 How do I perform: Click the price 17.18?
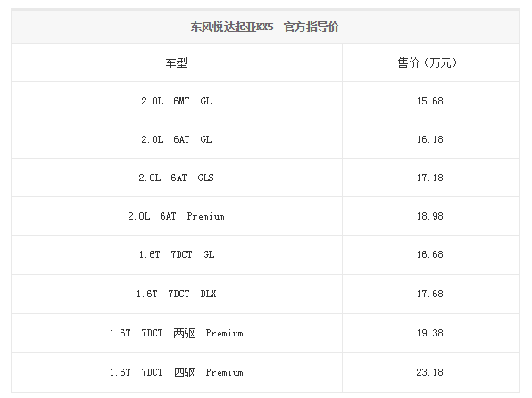430,178
